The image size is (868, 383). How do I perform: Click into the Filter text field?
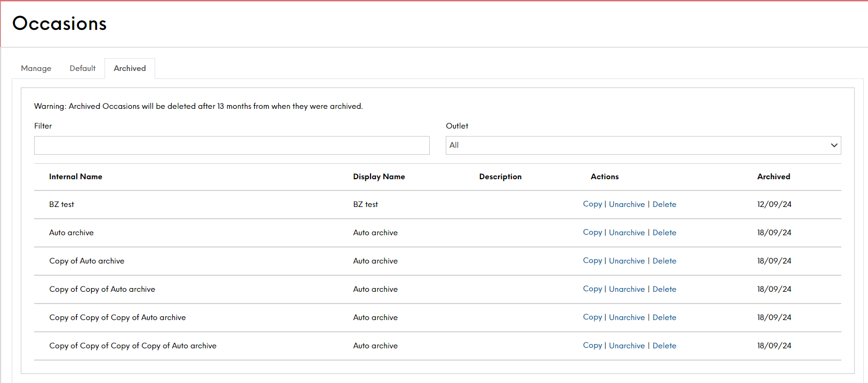click(231, 145)
